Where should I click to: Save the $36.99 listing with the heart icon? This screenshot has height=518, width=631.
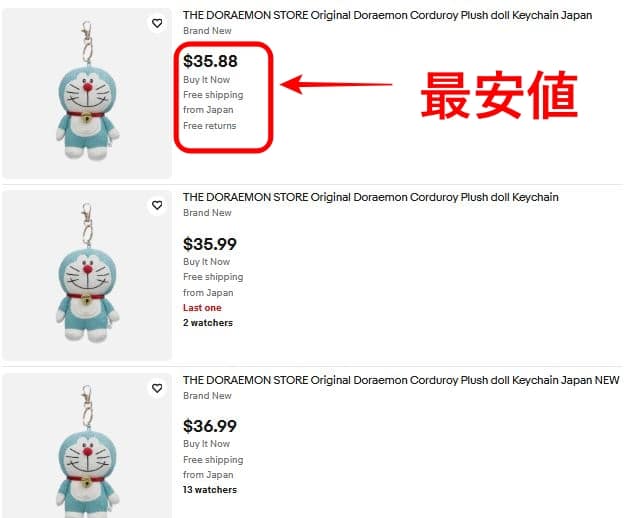(x=157, y=388)
